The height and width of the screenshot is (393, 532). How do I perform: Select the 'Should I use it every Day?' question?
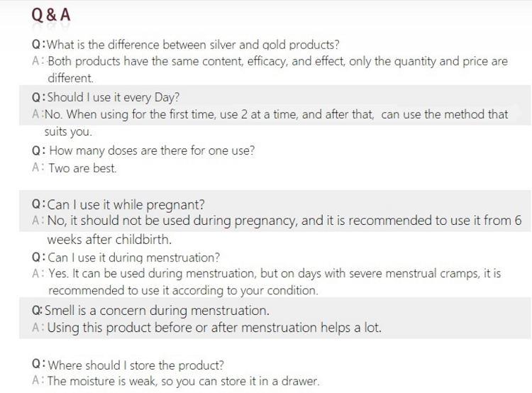(113, 97)
